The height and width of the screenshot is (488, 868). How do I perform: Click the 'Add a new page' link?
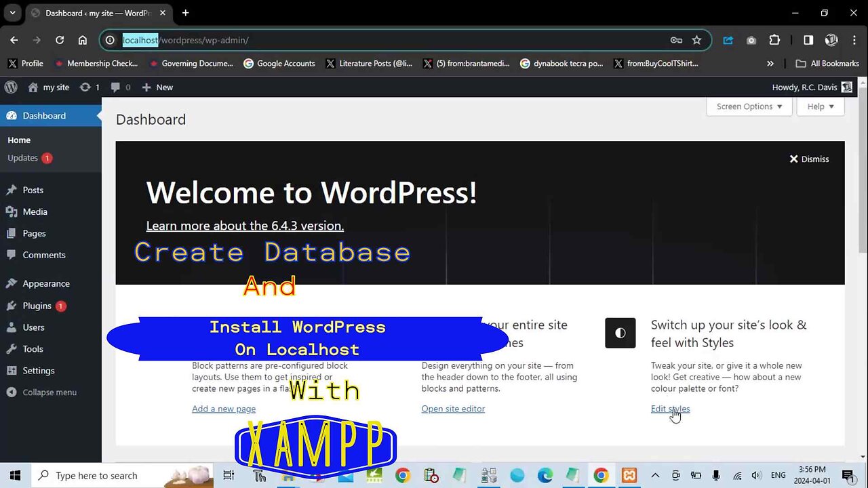pyautogui.click(x=224, y=409)
